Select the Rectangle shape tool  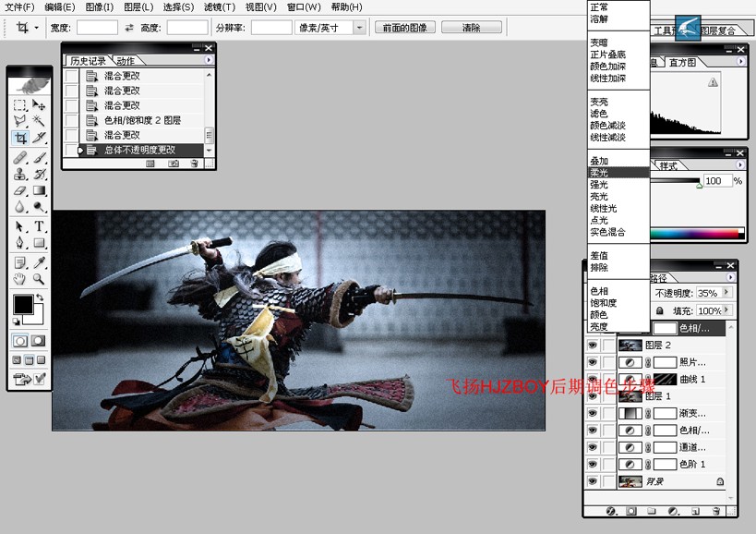coord(39,242)
